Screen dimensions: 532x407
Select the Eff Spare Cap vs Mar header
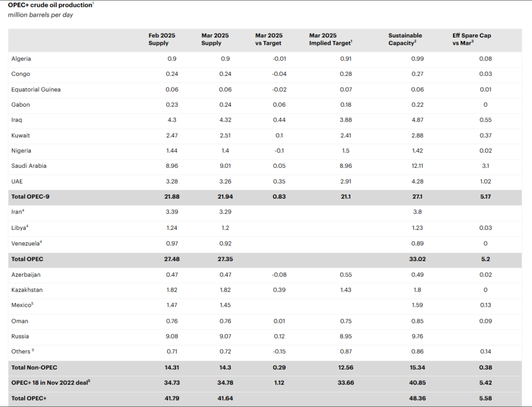click(472, 40)
